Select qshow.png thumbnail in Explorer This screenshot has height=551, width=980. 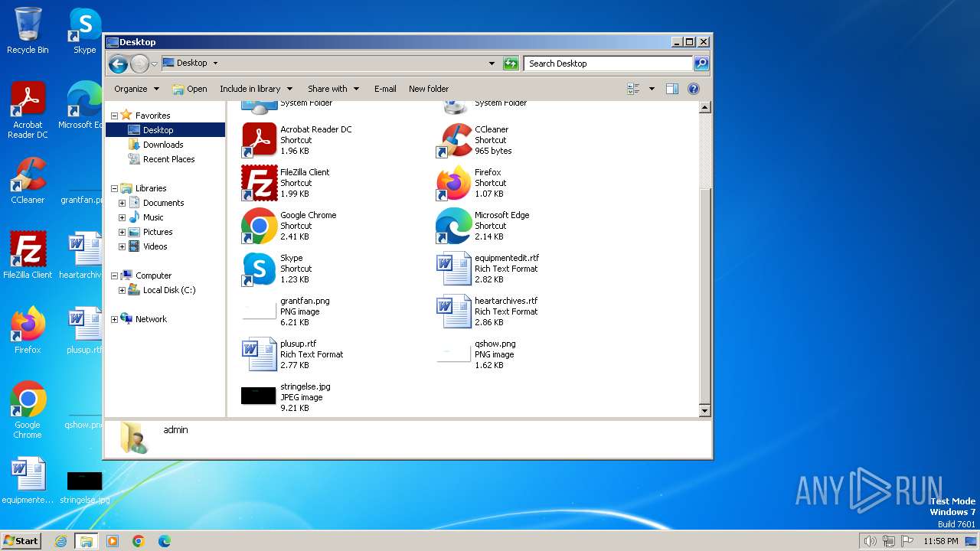(x=453, y=353)
